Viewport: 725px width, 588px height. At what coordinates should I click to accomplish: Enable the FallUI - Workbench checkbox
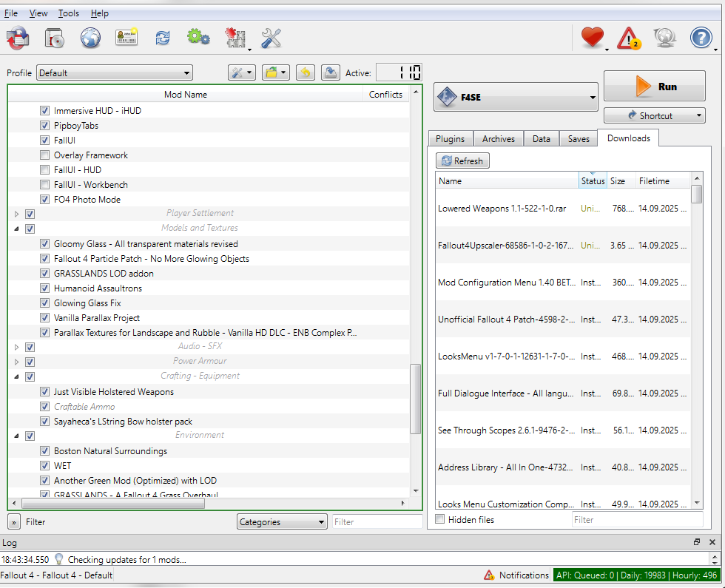click(x=44, y=184)
